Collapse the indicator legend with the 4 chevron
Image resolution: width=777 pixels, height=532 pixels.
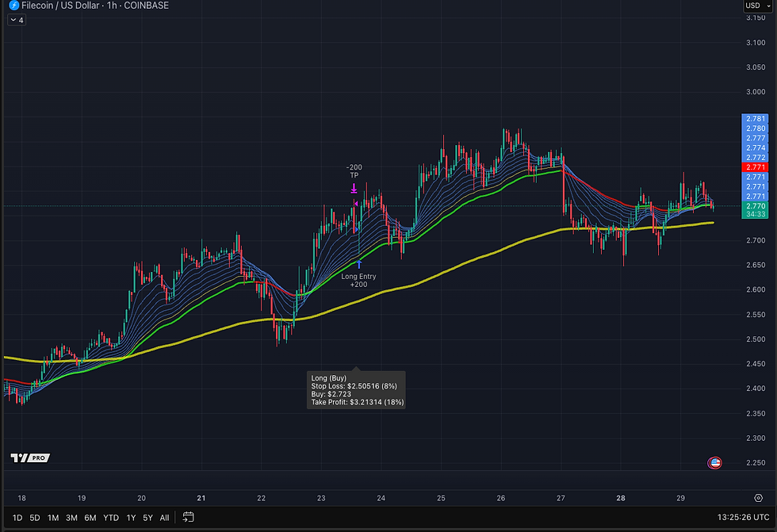pos(16,19)
